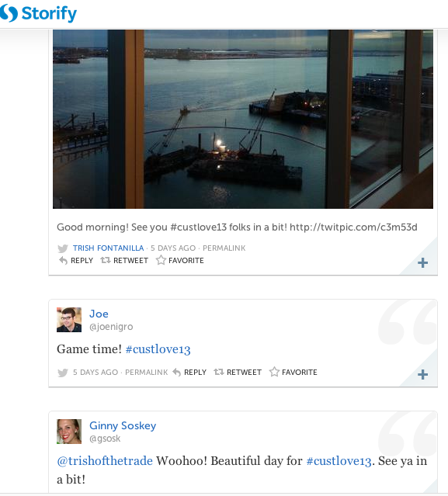Favorite Trish Fontanilla's tweet
The height and width of the screenshot is (496, 448).
pyautogui.click(x=179, y=260)
